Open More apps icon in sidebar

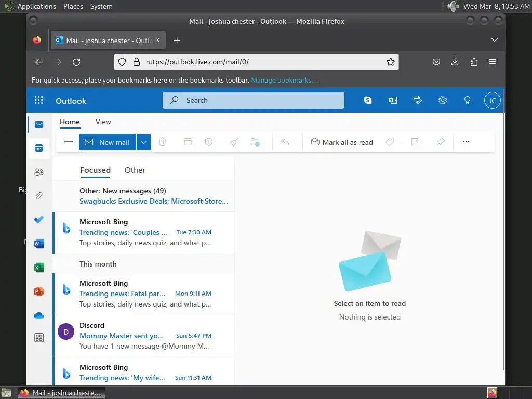click(x=39, y=338)
